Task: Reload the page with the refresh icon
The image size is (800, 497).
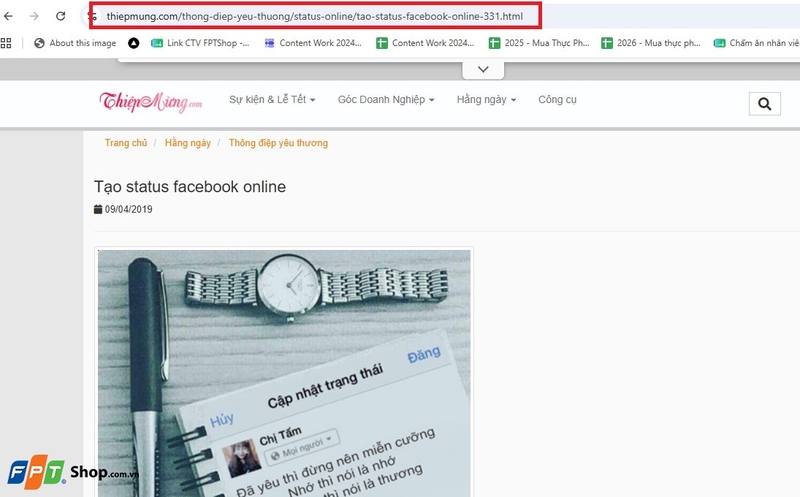Action: (61, 16)
